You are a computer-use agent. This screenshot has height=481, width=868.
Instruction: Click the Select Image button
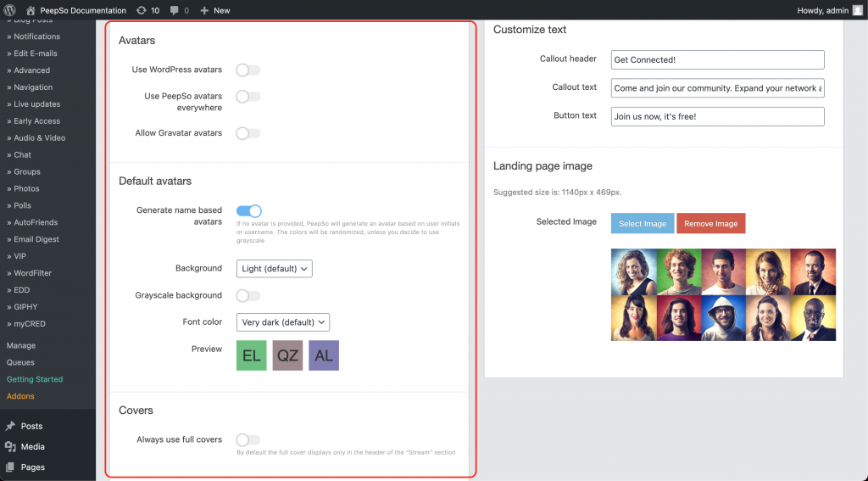[x=643, y=223]
